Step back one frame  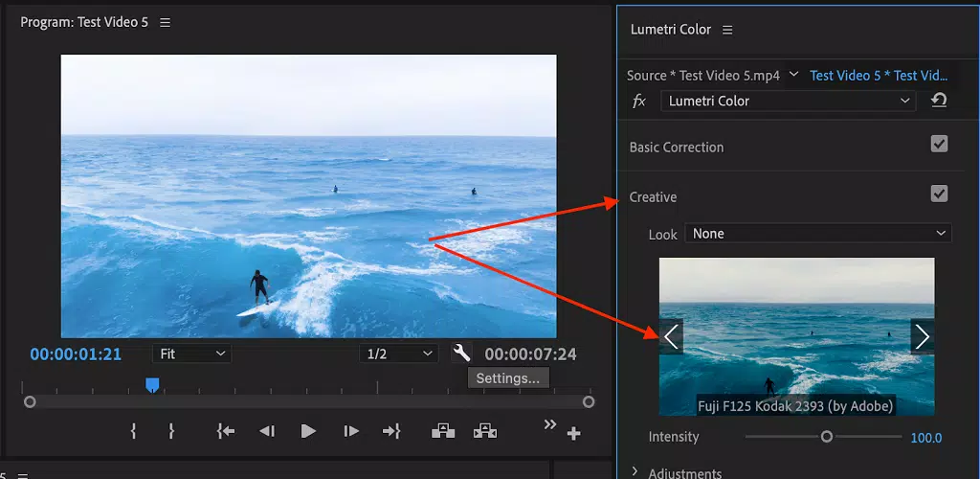click(x=267, y=431)
